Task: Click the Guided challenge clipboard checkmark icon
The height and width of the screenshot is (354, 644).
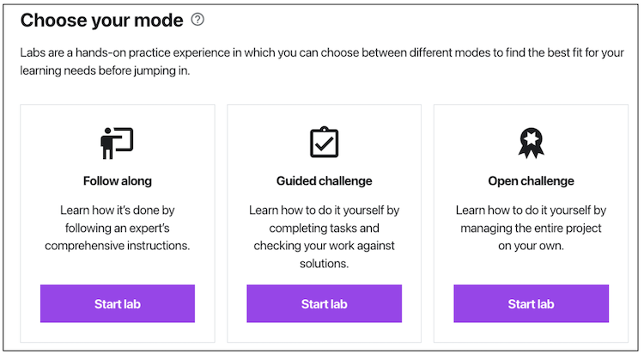Action: click(x=324, y=143)
